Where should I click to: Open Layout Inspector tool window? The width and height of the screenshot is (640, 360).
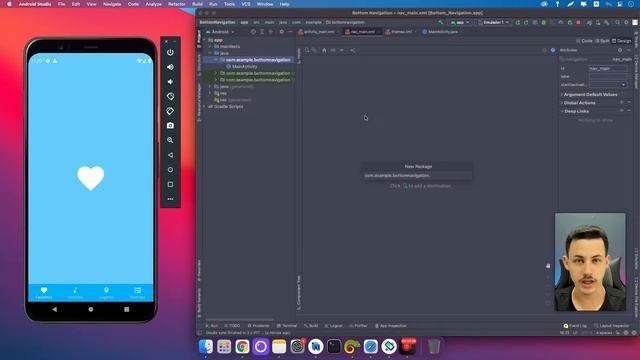click(611, 326)
